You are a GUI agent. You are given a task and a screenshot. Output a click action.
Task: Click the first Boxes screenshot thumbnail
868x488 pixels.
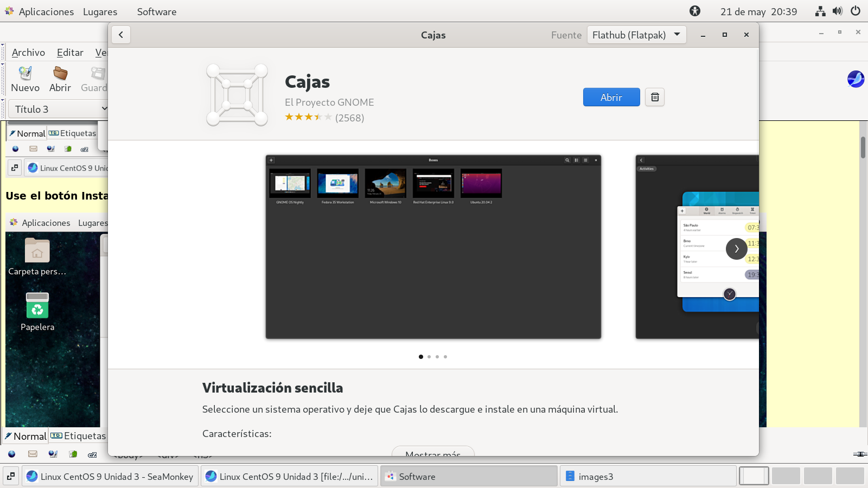coord(433,247)
